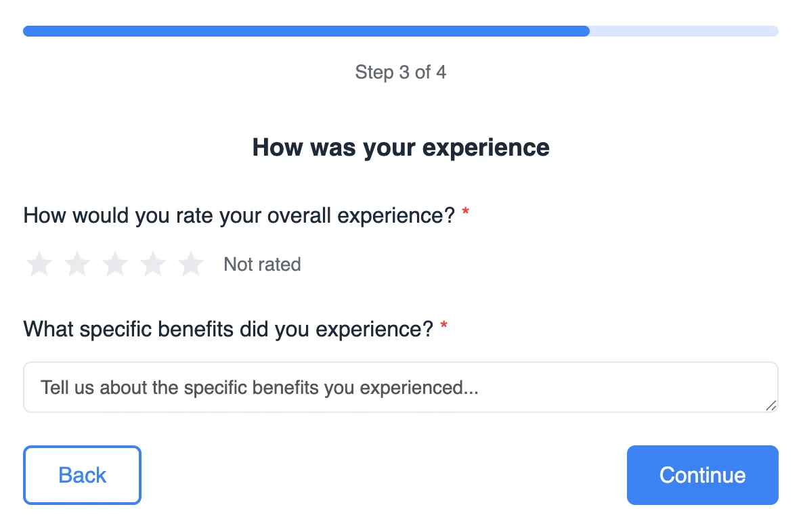This screenshot has height=532, width=803.
Task: Click the "What specific benefits did you experience?" label
Action: (227, 330)
